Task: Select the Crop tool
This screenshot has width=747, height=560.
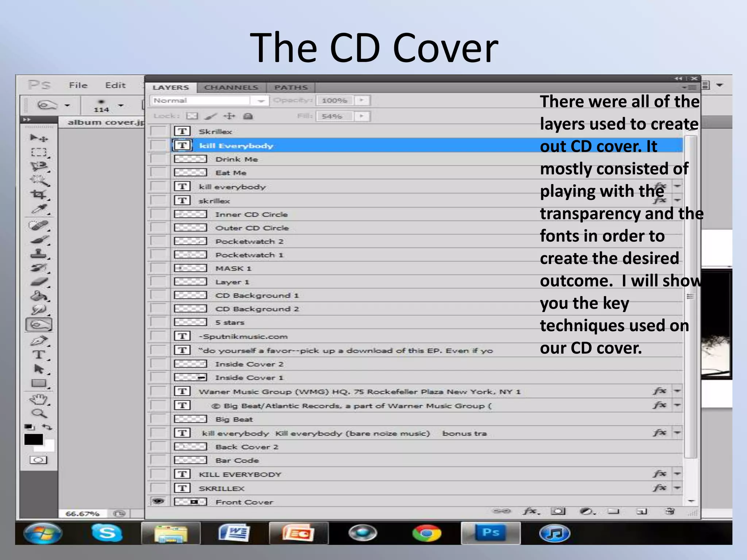Action: 39,194
